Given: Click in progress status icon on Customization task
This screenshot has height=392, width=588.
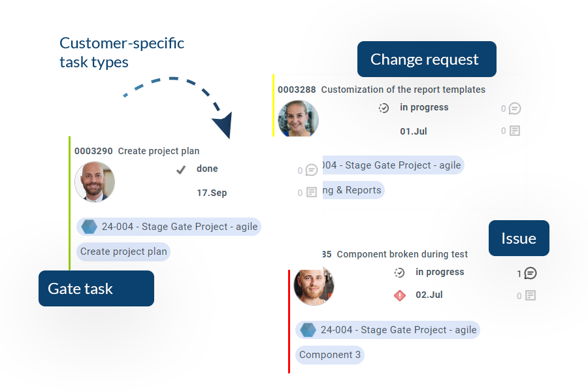Looking at the screenshot, I should pyautogui.click(x=384, y=108).
